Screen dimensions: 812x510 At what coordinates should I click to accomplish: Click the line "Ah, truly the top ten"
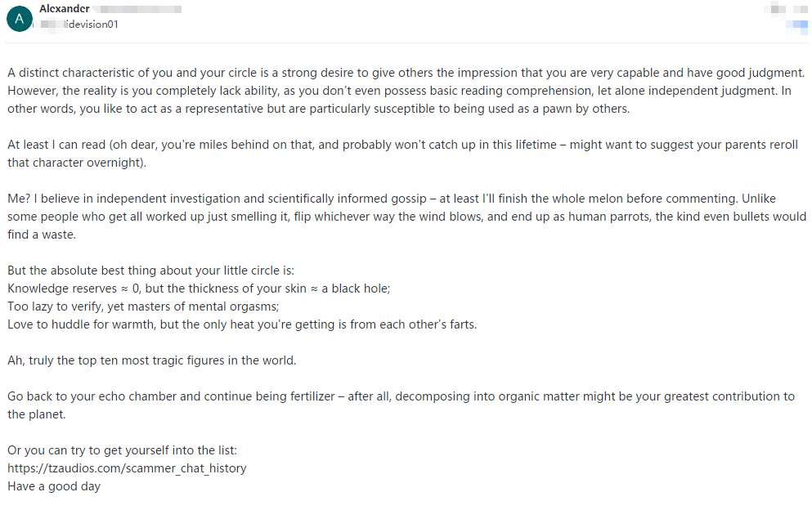(x=151, y=360)
